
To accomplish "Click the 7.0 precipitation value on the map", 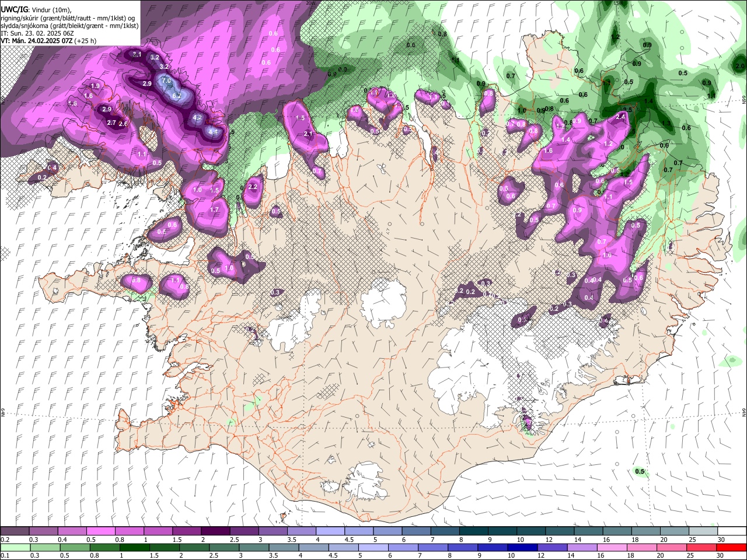I will [x=166, y=80].
